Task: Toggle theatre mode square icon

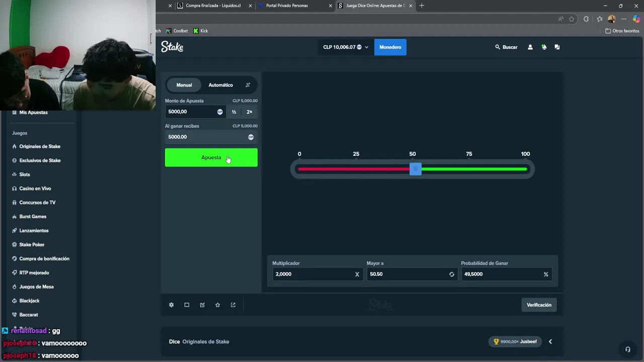Action: (x=187, y=305)
